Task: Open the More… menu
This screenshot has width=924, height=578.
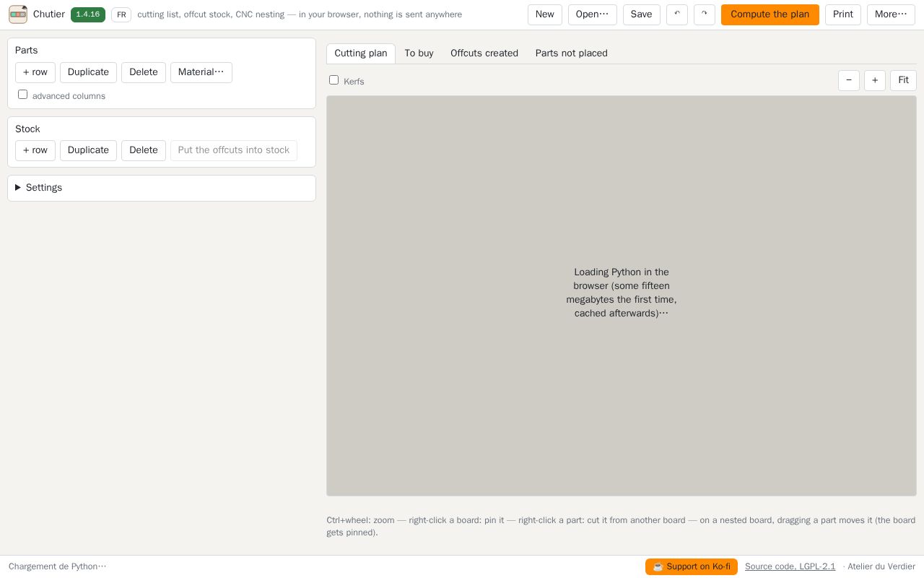Action: (x=891, y=14)
